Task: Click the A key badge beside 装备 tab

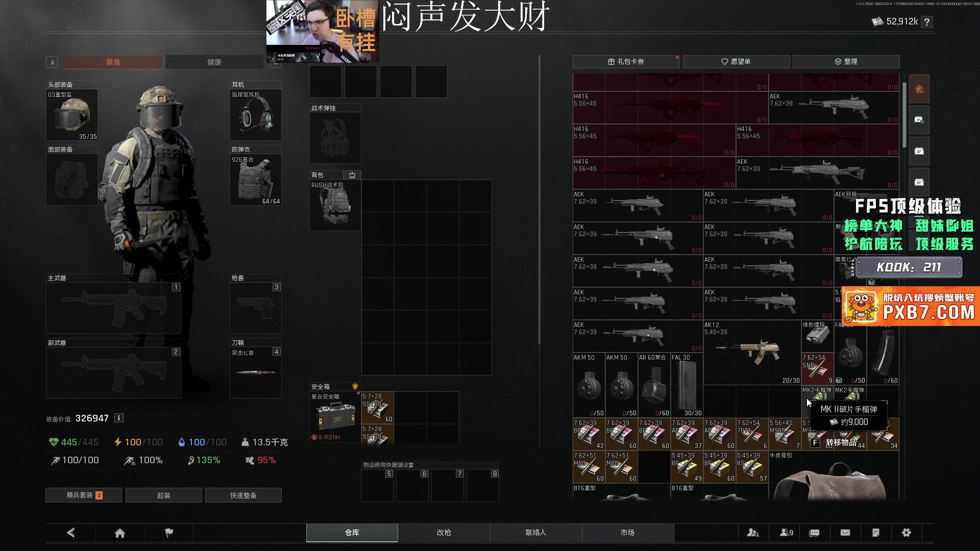Action: pos(52,62)
